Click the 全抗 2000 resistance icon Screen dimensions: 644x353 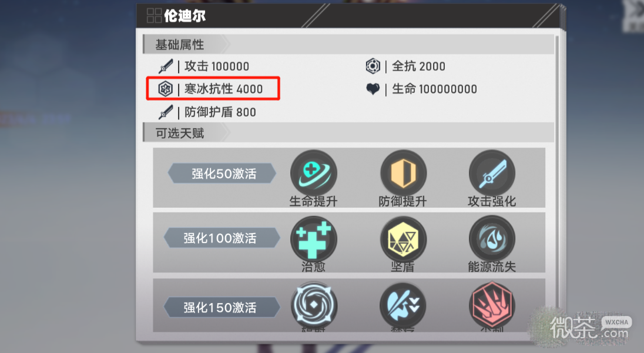click(373, 66)
